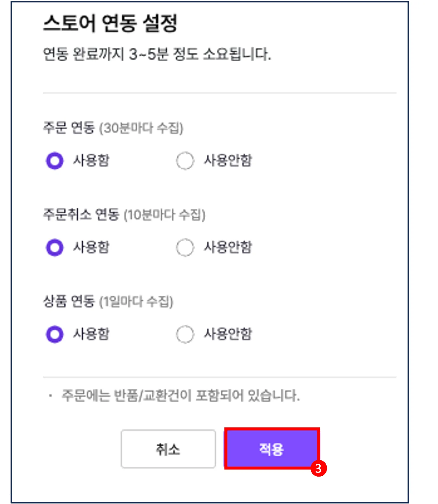Screen dimensions: 438x504
Task: Disable 주문취소 연동 via '사용안함' radio circle
Action: pyautogui.click(x=185, y=247)
